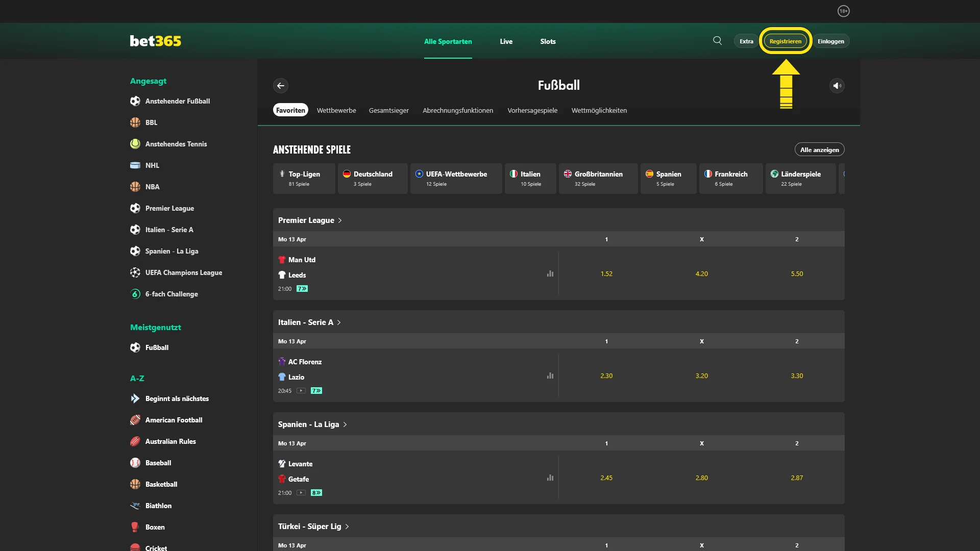This screenshot has width=980, height=551.
Task: Click the play/stream icon next to 20:45
Action: 302,391
